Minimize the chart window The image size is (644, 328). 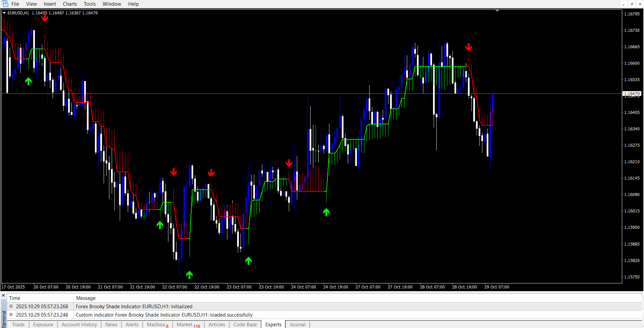624,4
